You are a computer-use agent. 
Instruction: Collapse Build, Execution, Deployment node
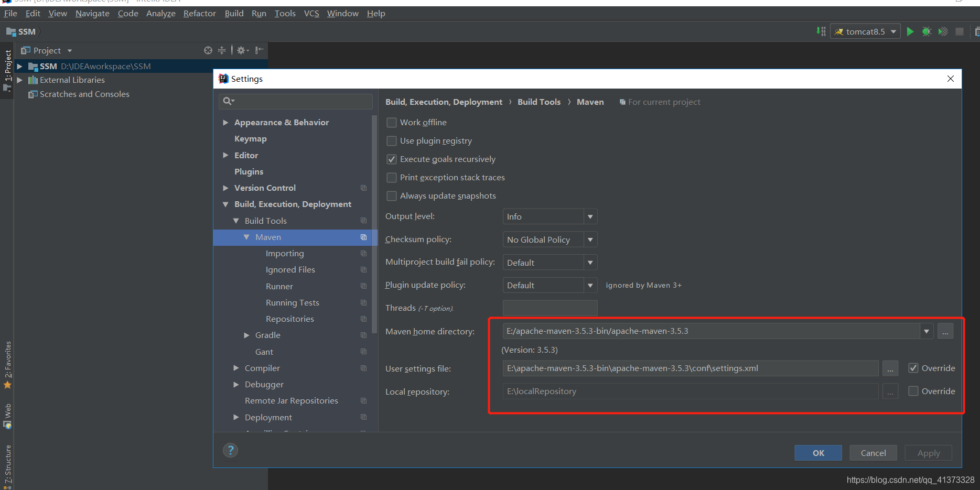(225, 204)
